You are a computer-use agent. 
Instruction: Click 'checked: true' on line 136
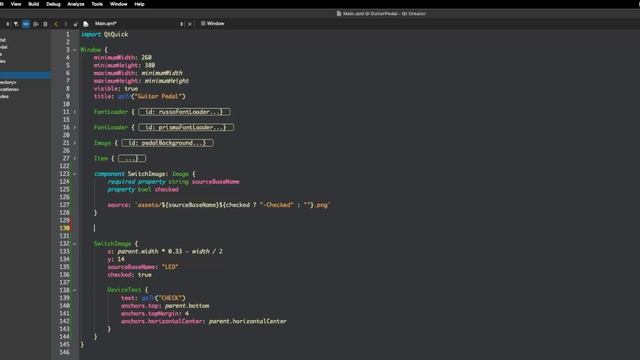[129, 275]
